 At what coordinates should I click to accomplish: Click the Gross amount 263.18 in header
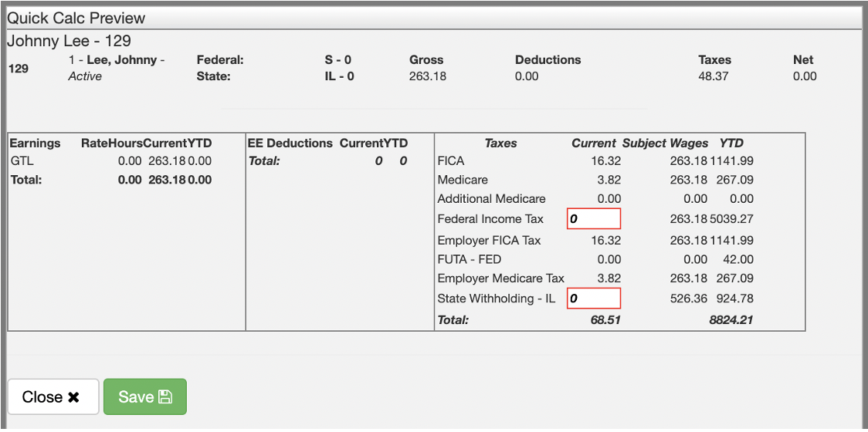tap(427, 76)
